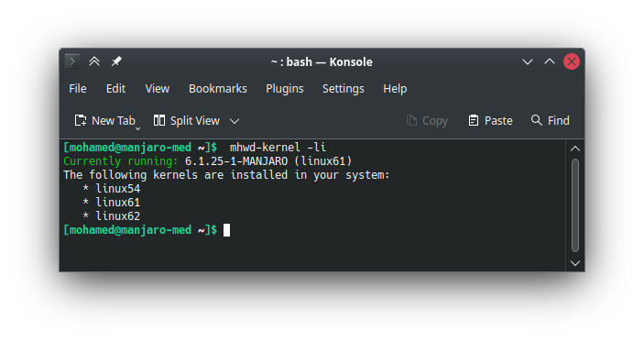
Task: Click the Konsole terminal app icon in title bar
Action: coord(72,61)
